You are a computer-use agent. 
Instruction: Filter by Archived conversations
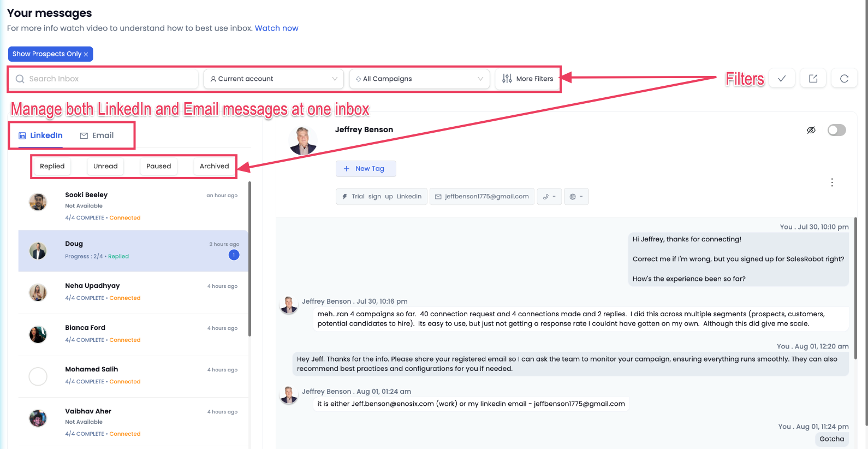(x=214, y=166)
